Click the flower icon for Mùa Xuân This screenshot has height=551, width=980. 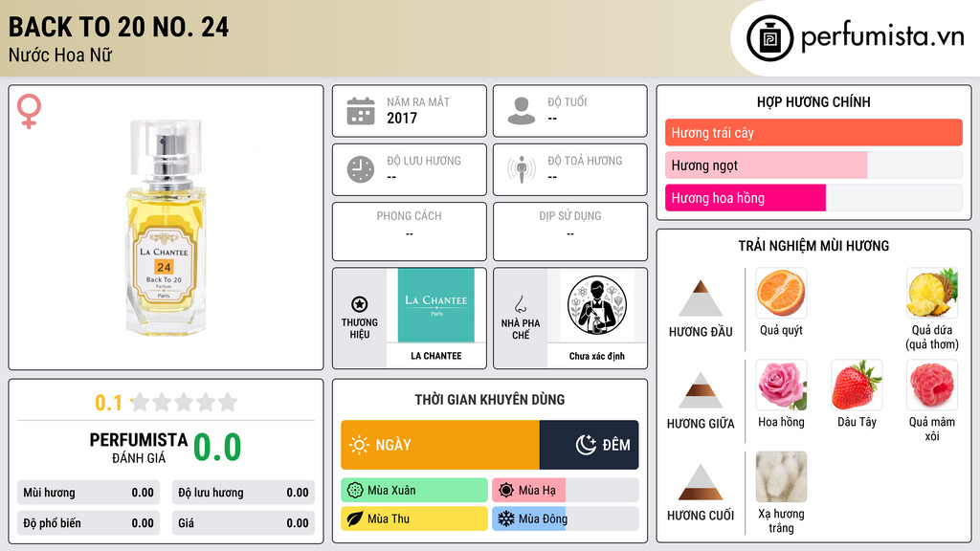tap(355, 491)
